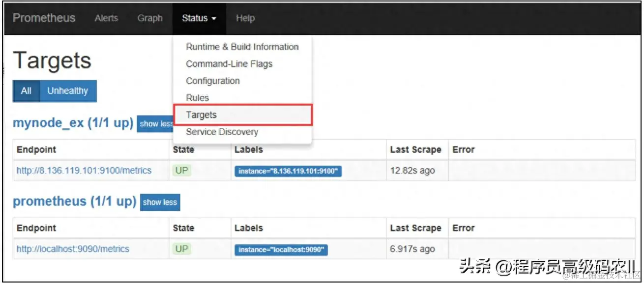Open http://8.136.119.101:9100/metrics endpoint
Viewport: 644px width, 283px height.
click(84, 170)
